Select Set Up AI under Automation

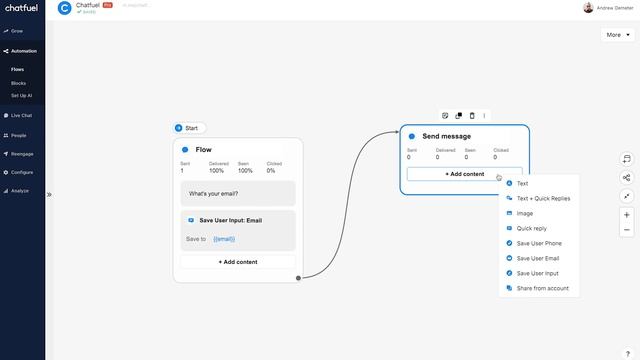(21, 96)
